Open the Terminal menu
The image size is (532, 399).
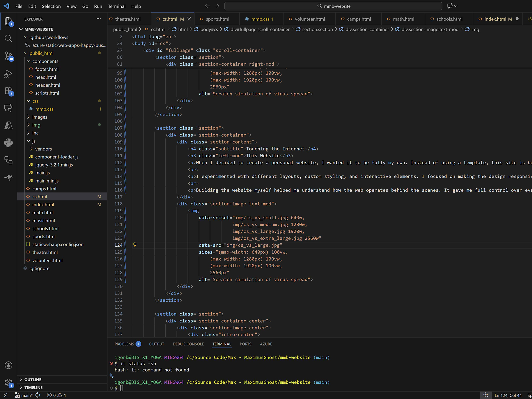(x=117, y=6)
